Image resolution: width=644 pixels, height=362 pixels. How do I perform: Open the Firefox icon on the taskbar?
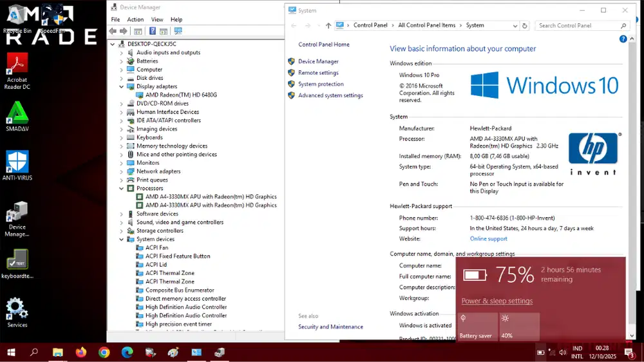[x=80, y=352]
